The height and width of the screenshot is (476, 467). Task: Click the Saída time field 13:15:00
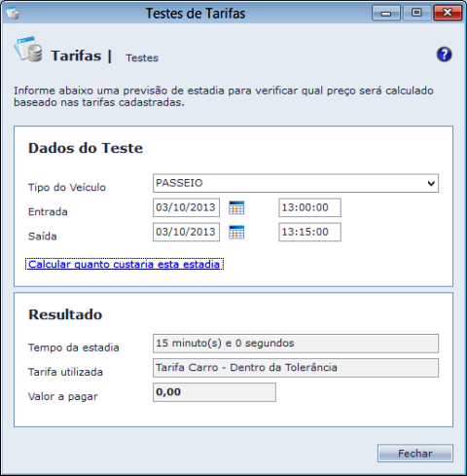point(309,232)
